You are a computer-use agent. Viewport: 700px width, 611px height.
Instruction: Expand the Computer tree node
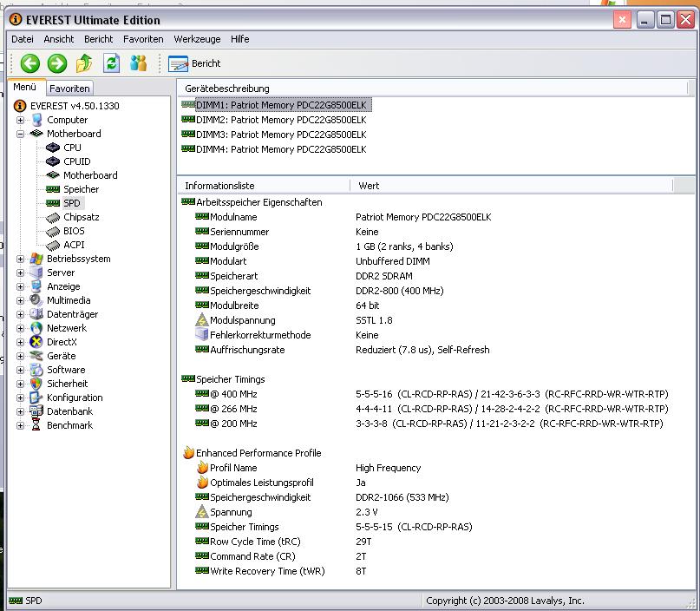[20, 120]
